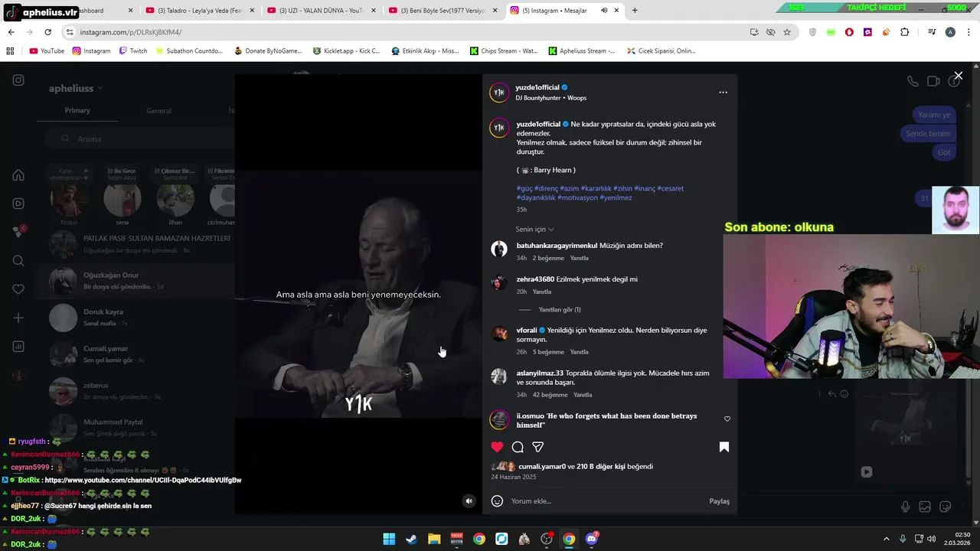The image size is (980, 551).
Task: Open the Chips Stream bookmark
Action: coord(504,51)
